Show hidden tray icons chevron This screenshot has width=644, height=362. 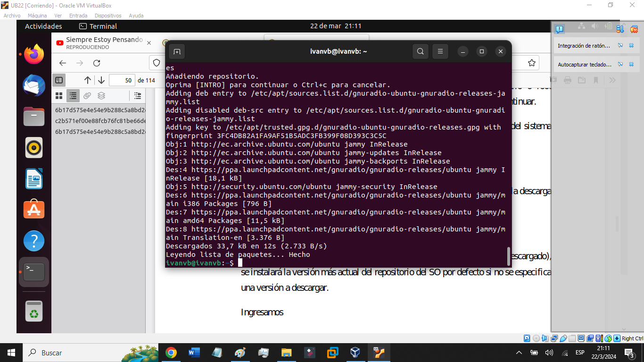(519, 353)
